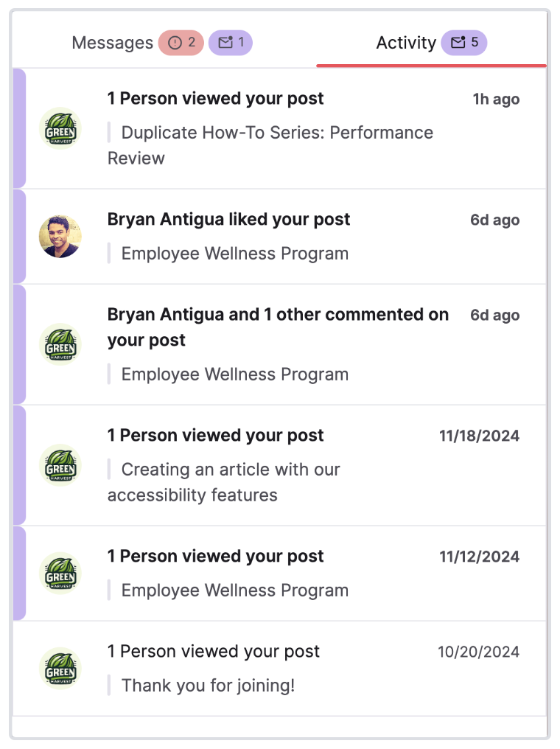Open 'Bryan Antigua and 1 other commented' notification
560x749 pixels.
tap(278, 327)
